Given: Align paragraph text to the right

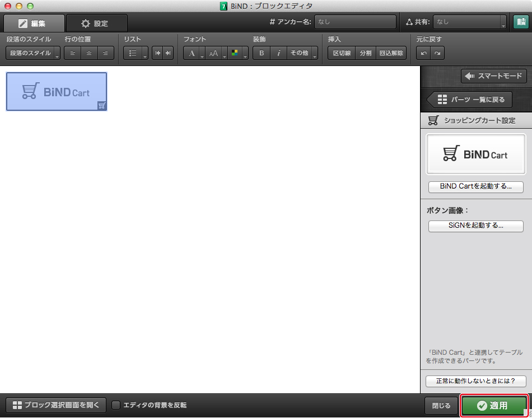Looking at the screenshot, I should [105, 53].
